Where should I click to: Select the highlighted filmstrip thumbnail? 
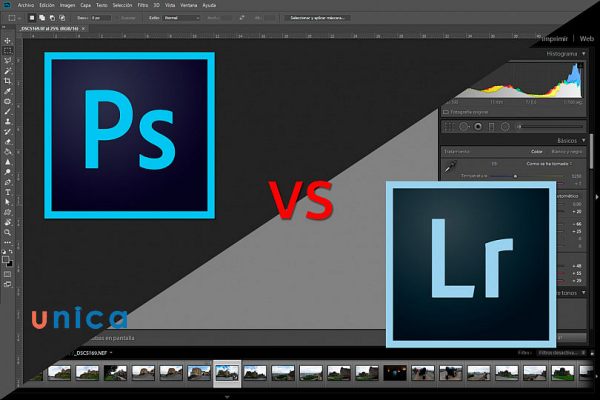[x=227, y=374]
